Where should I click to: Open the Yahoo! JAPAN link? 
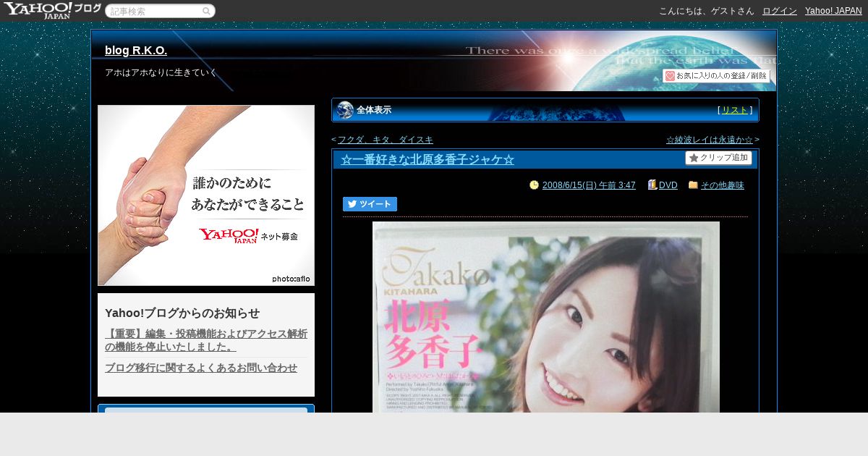(833, 11)
